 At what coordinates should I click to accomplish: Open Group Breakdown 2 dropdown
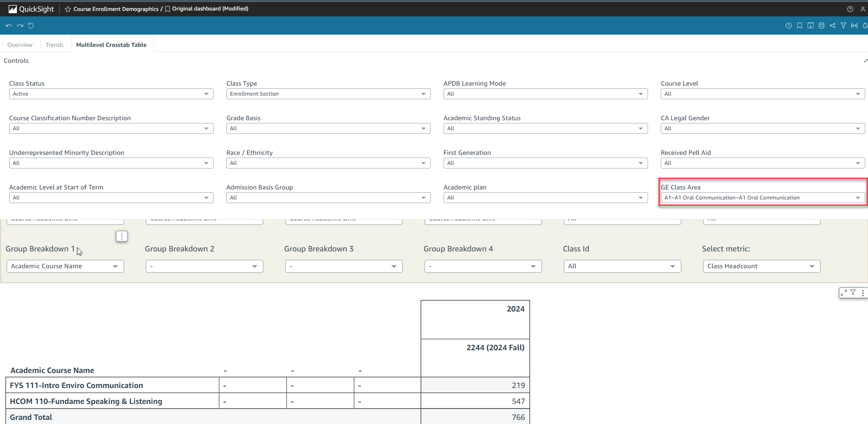click(204, 266)
